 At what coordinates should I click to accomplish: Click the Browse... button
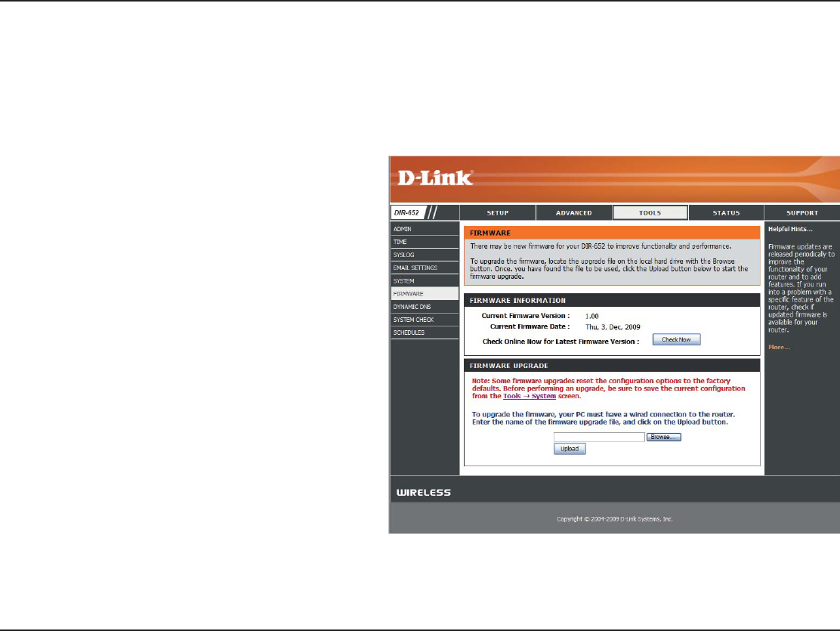(663, 437)
